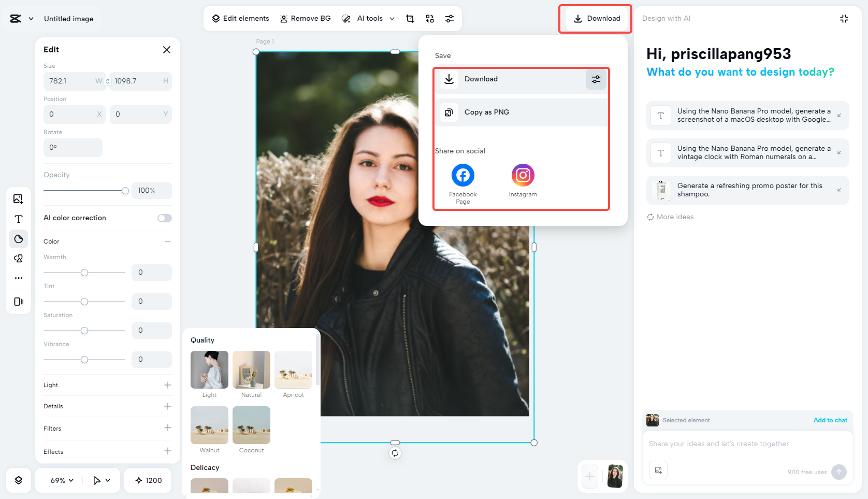Click the replace/smart-select icon in toolbar
The width and height of the screenshot is (868, 499).
pyautogui.click(x=430, y=19)
